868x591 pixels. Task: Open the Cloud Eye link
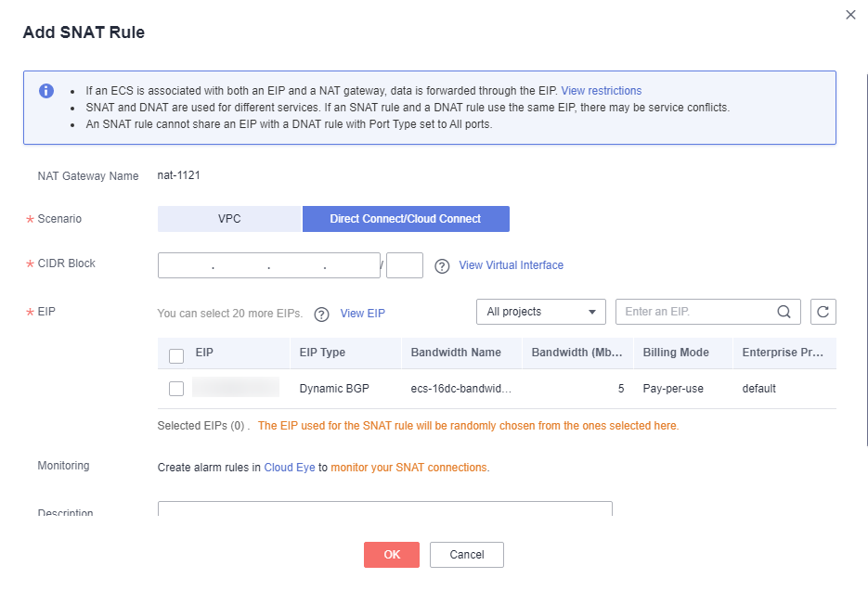[x=290, y=467]
